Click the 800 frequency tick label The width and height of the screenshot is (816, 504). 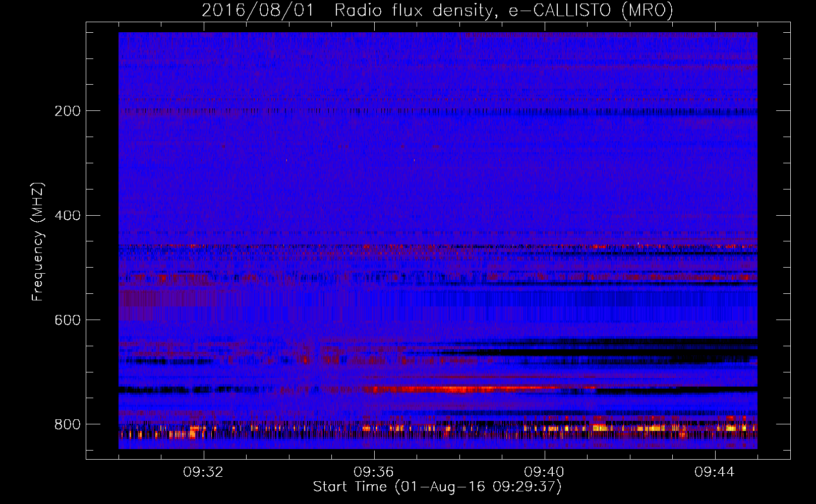68,424
